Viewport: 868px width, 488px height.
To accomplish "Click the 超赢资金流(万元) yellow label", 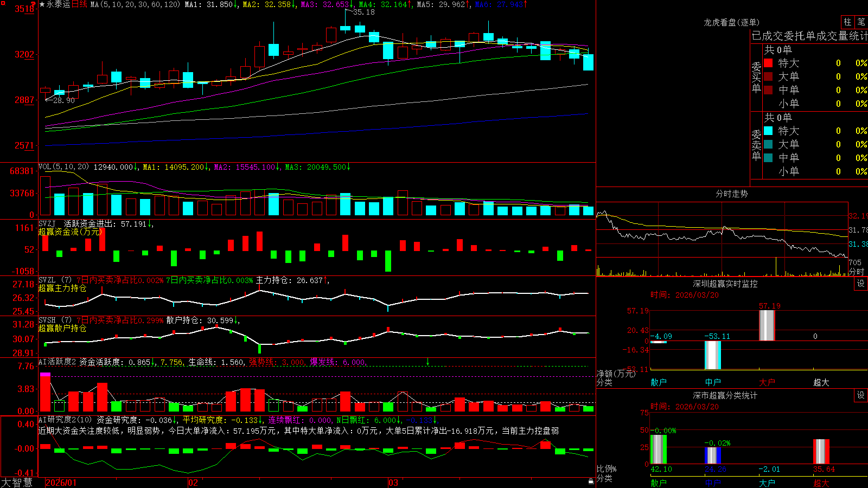I will click(70, 232).
